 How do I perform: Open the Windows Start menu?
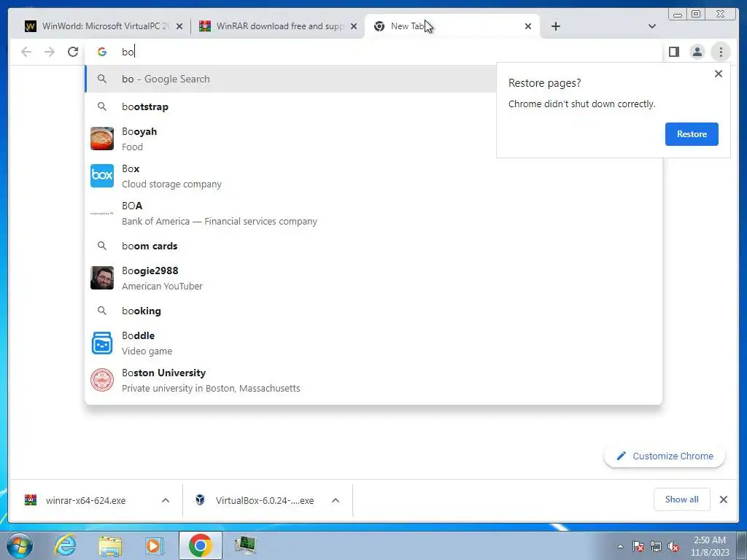[x=20, y=545]
